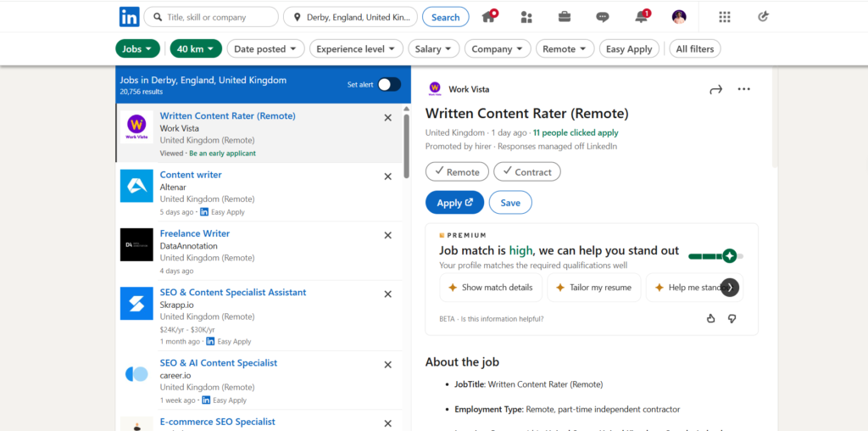Open E-commerce SEO Specialist listing

(218, 422)
